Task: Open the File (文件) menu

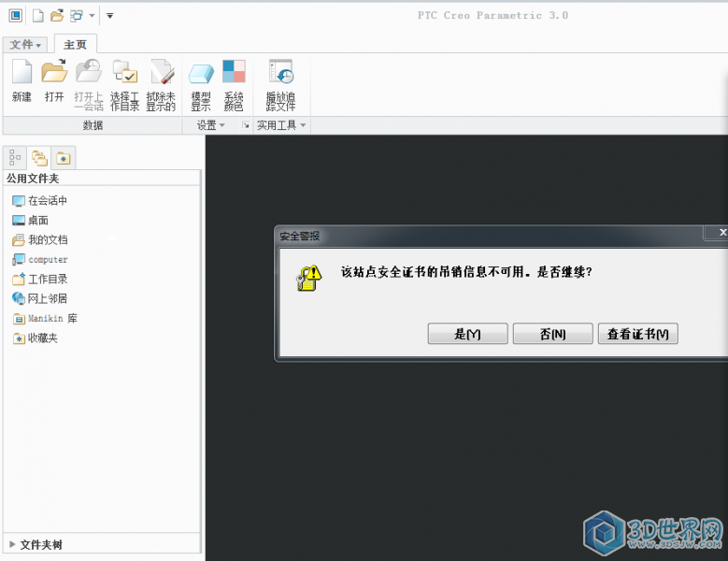Action: pyautogui.click(x=25, y=45)
